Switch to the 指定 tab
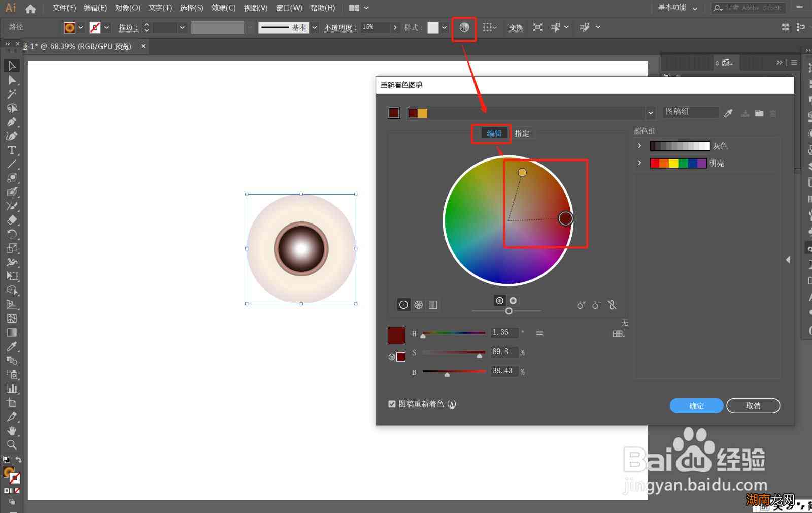Viewport: 812px width, 513px height. click(522, 133)
